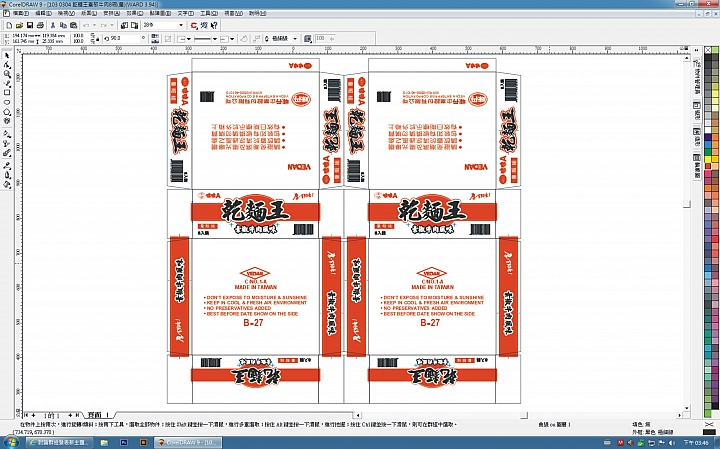The height and width of the screenshot is (449, 720).
Task: Click the Save diskette icon
Action: point(30,25)
